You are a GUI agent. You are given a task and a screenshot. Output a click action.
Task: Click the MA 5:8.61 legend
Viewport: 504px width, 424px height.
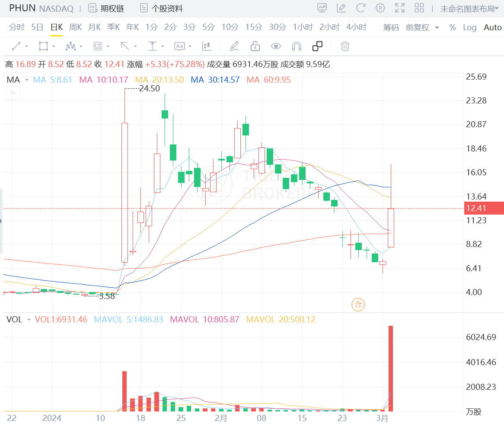(53, 80)
